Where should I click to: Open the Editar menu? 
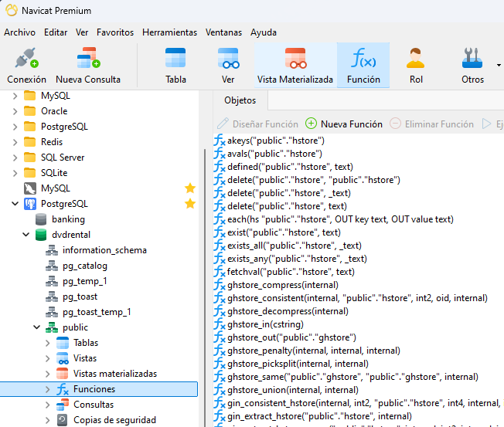(56, 32)
